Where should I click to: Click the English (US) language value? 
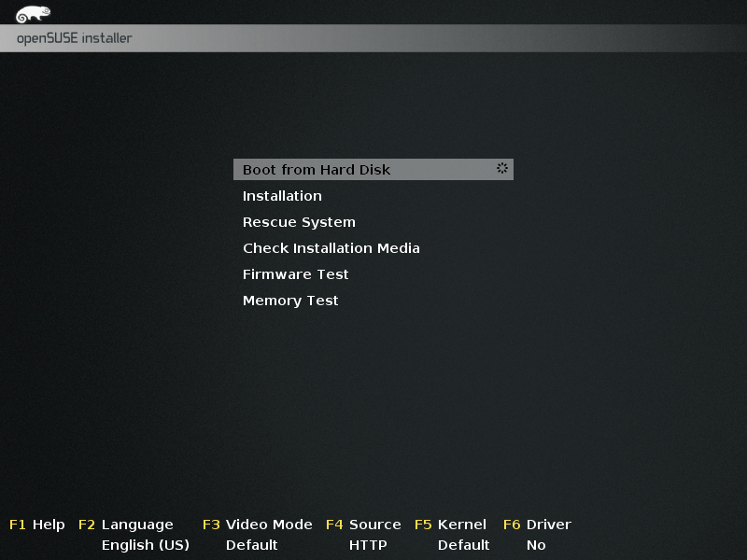point(145,545)
